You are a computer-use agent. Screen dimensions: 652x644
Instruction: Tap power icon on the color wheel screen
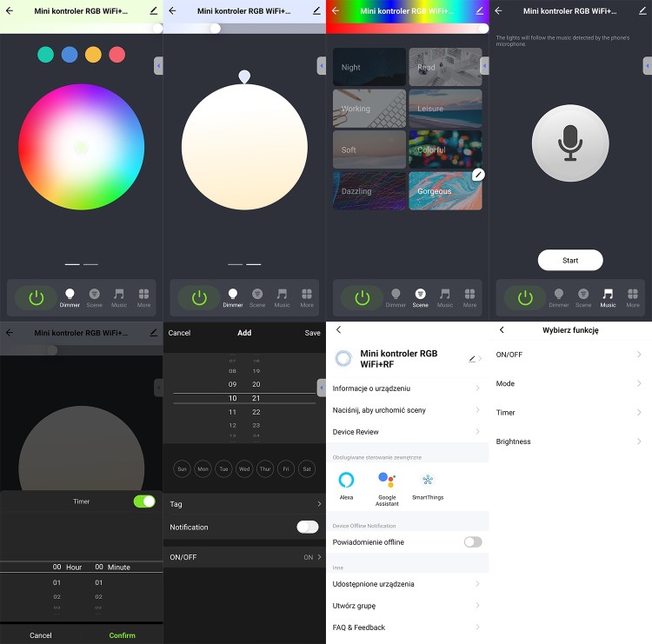[37, 298]
